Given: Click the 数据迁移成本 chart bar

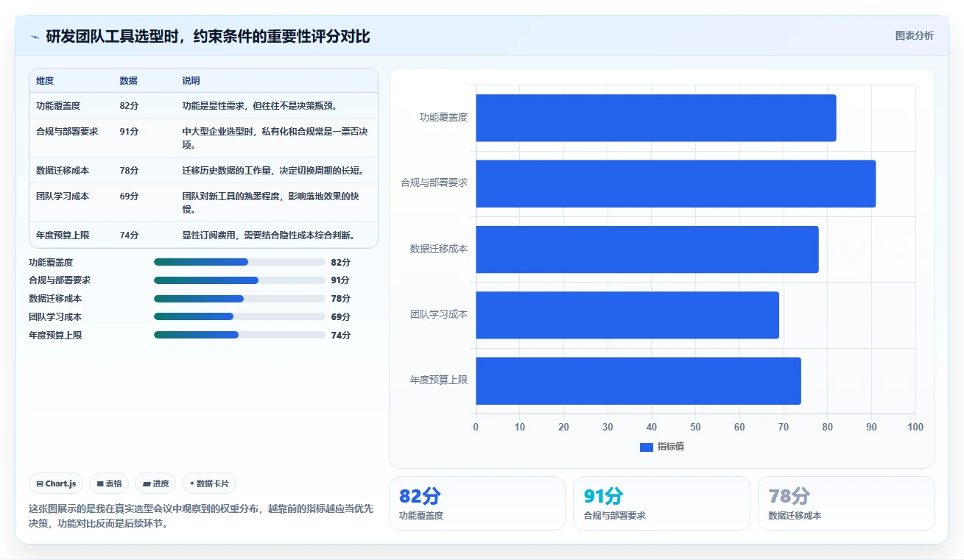Looking at the screenshot, I should (647, 249).
